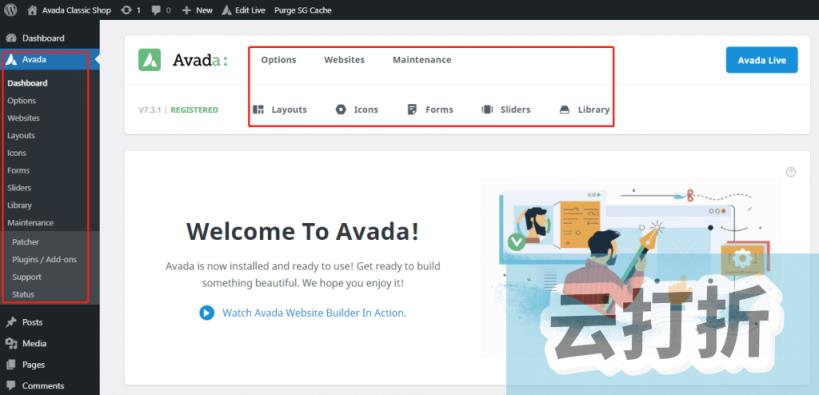Open Library in the Avada header navigation
The width and height of the screenshot is (819, 395).
pos(584,110)
